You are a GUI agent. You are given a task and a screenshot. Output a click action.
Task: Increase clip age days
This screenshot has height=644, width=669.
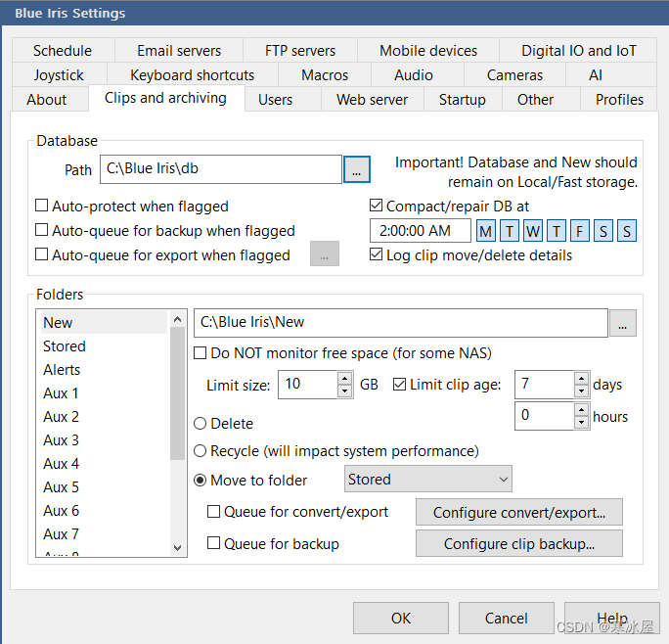[582, 379]
